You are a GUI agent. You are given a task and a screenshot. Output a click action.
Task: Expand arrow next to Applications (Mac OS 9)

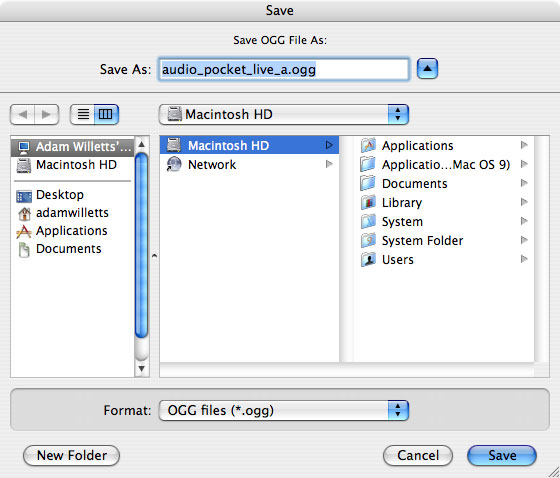pos(524,164)
